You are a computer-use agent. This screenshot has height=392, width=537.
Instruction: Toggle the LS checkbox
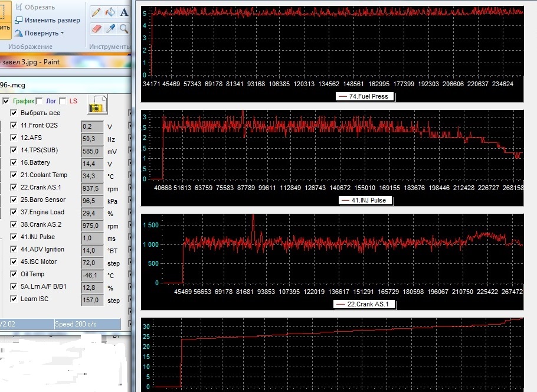coord(63,101)
